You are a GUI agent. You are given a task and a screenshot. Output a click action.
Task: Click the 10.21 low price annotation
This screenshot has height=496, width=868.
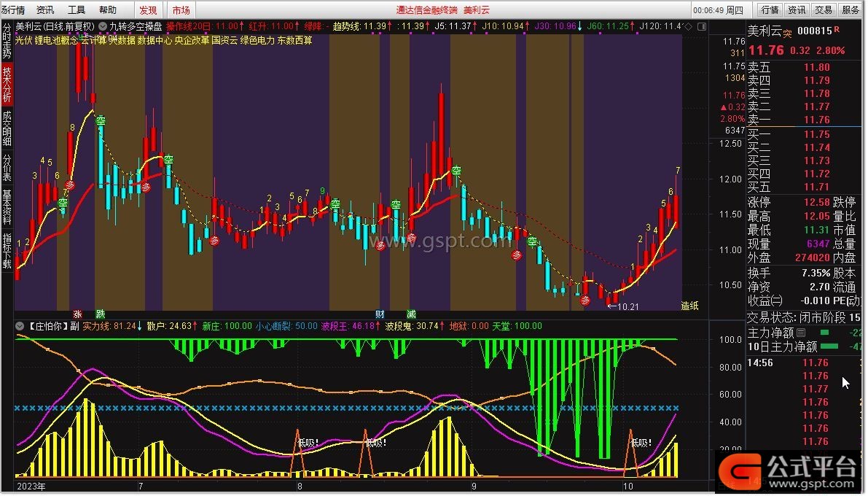click(x=627, y=306)
